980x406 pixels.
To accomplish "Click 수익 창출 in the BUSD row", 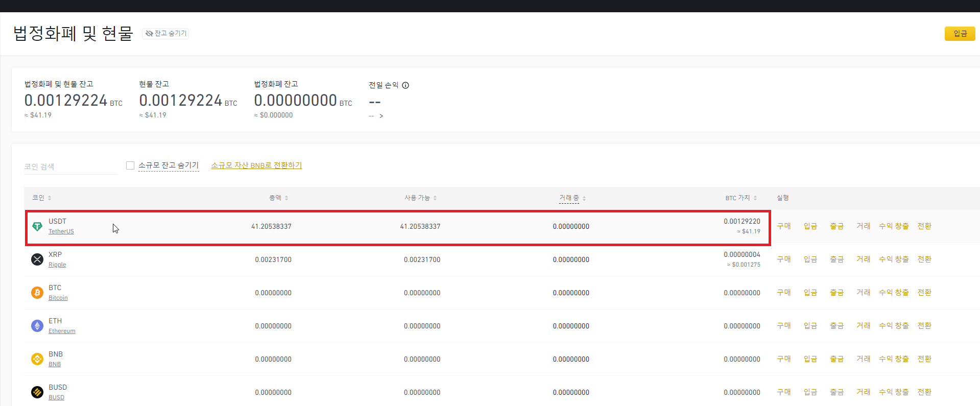I will [x=894, y=392].
